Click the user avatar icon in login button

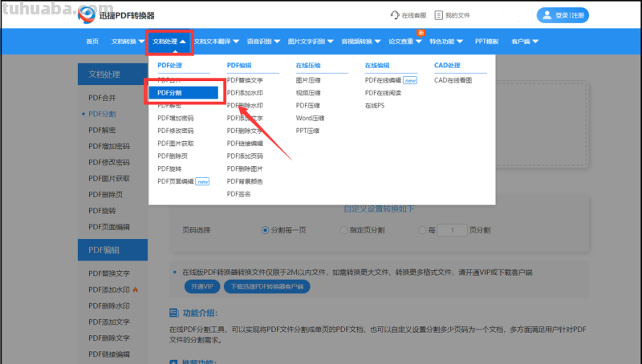click(x=547, y=15)
